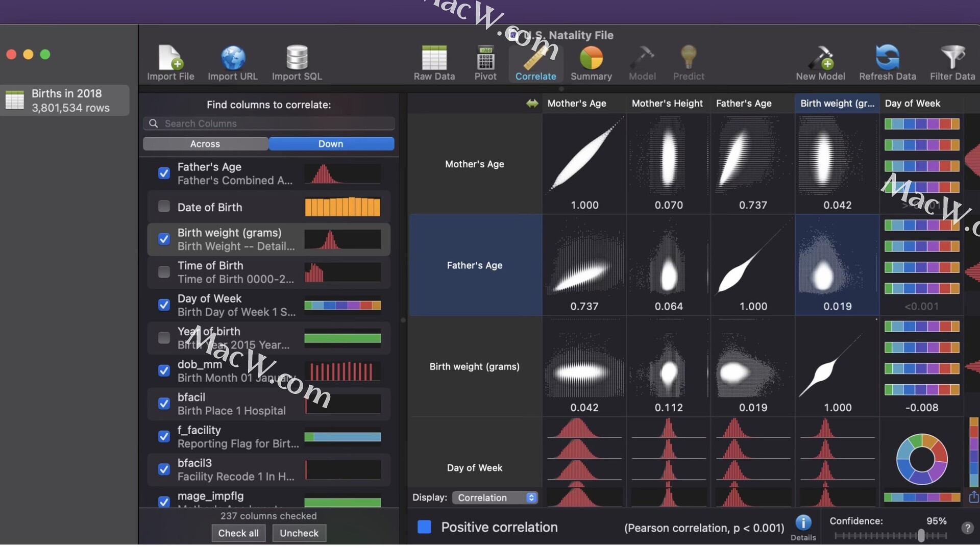
Task: Click the dob_mm red bar histogram
Action: [342, 371]
